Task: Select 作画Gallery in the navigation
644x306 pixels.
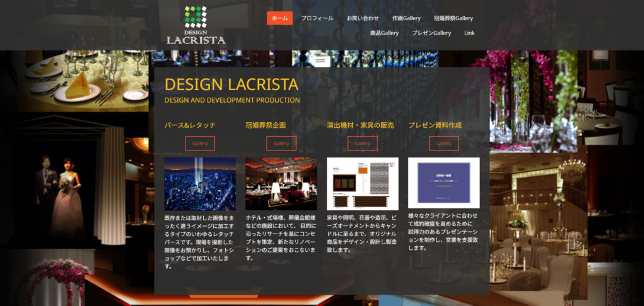Action: tap(406, 18)
